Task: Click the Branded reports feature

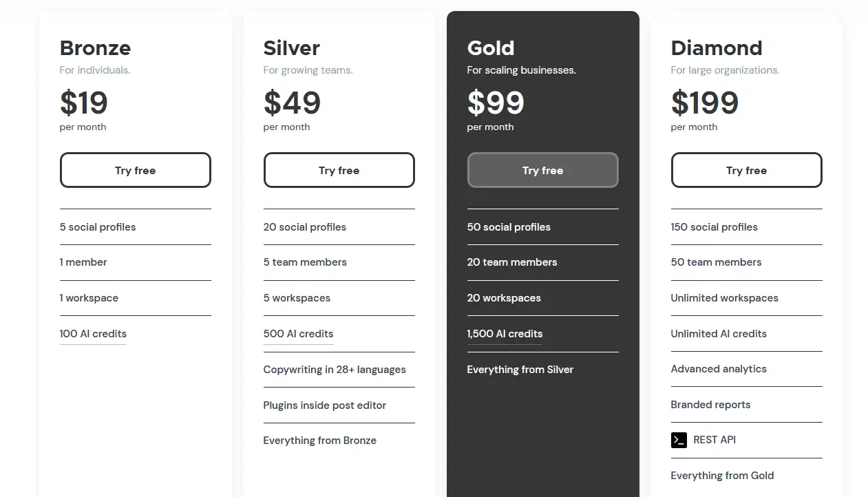Action: pyautogui.click(x=710, y=405)
